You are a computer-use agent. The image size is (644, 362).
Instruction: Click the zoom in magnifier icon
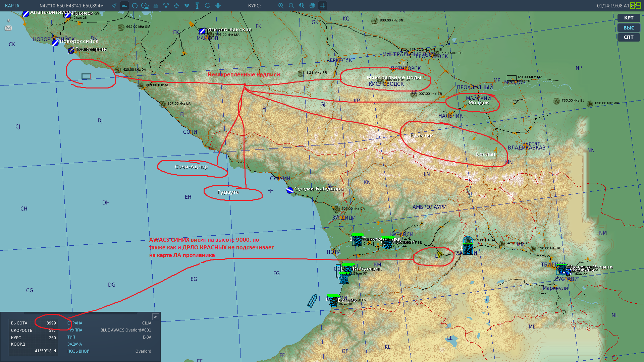point(281,6)
